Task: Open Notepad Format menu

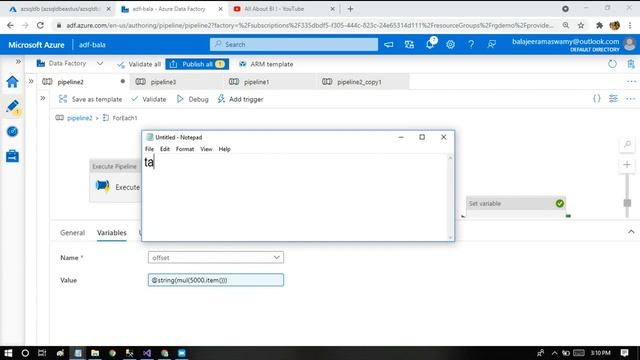Action: coord(185,149)
